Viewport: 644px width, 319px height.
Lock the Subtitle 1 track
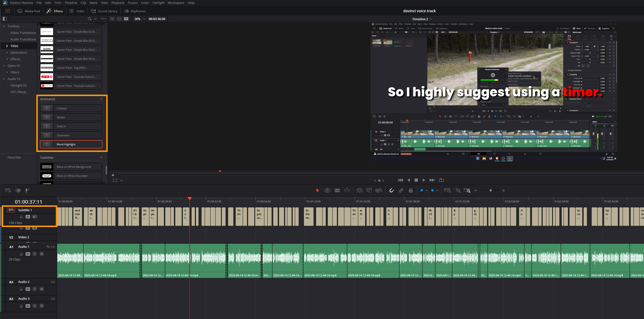point(21,217)
